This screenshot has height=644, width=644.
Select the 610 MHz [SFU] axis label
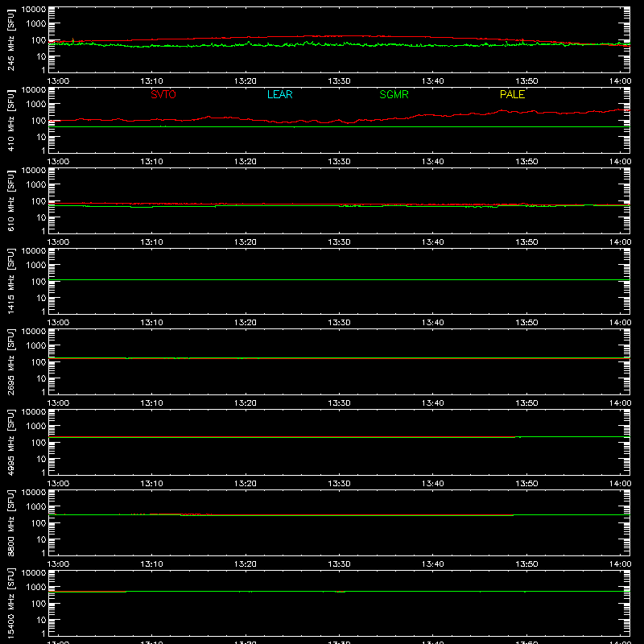10,201
